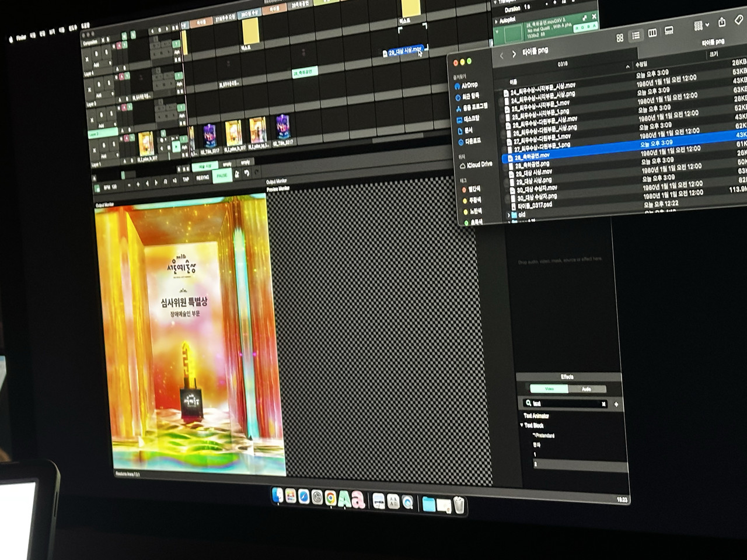Switch Finder to list view
This screenshot has height=560, width=747.
tap(636, 36)
